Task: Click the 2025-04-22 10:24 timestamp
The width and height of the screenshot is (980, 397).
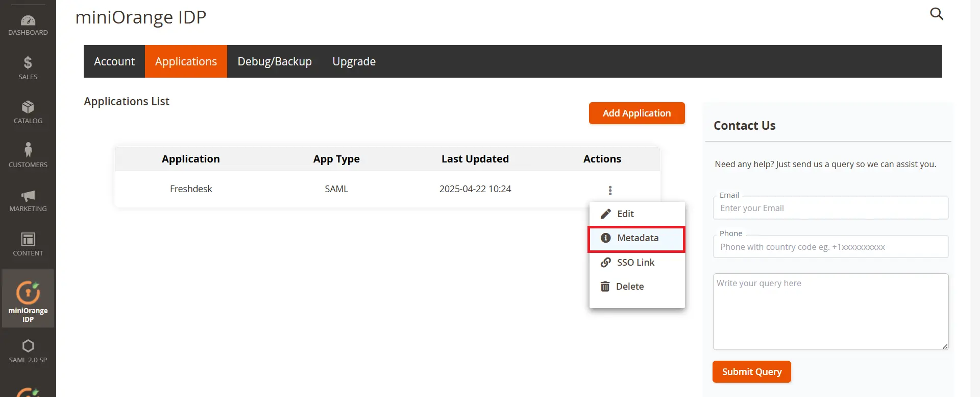Action: 475,189
